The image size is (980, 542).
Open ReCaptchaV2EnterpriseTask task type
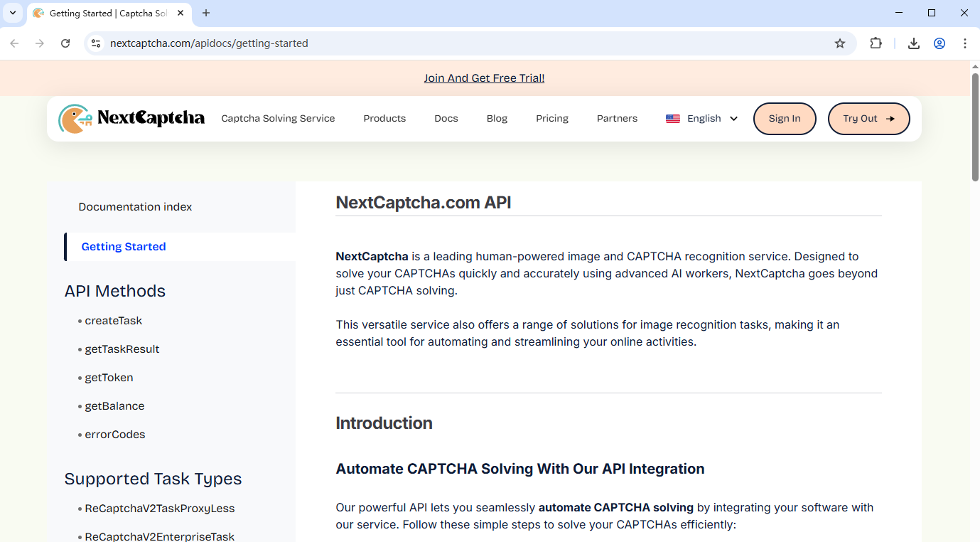click(x=160, y=537)
